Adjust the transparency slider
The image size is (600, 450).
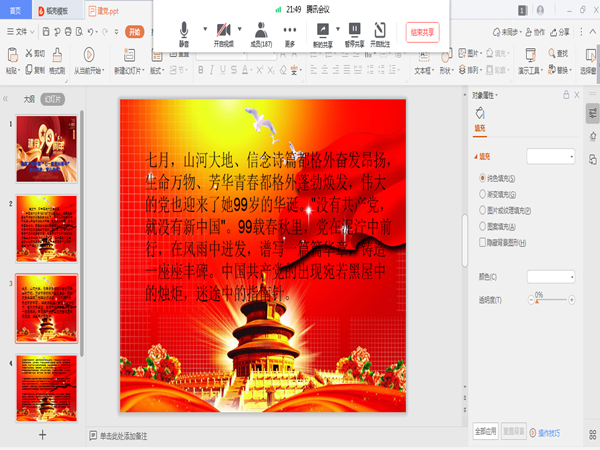[x=551, y=300]
